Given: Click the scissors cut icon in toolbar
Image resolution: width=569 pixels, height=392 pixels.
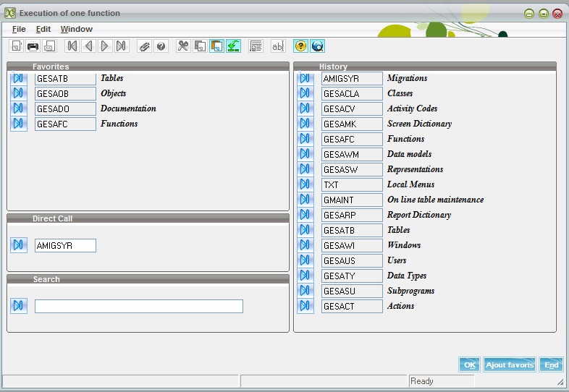Looking at the screenshot, I should click(x=183, y=46).
